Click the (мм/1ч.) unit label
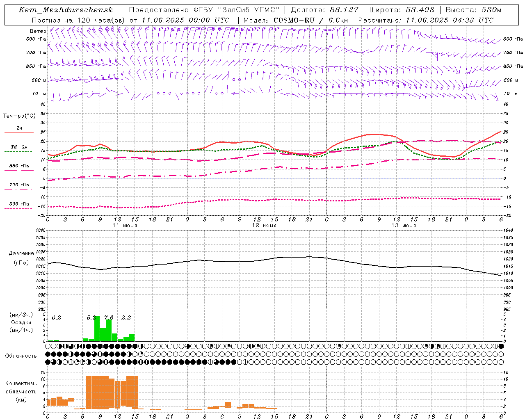 click(21, 330)
